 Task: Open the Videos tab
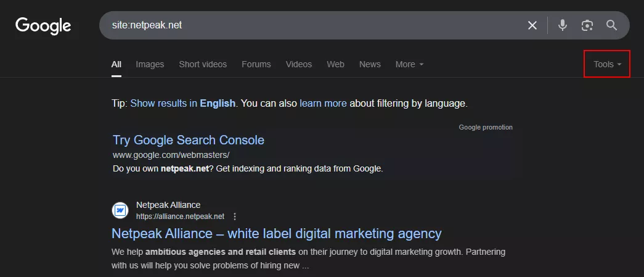click(299, 65)
